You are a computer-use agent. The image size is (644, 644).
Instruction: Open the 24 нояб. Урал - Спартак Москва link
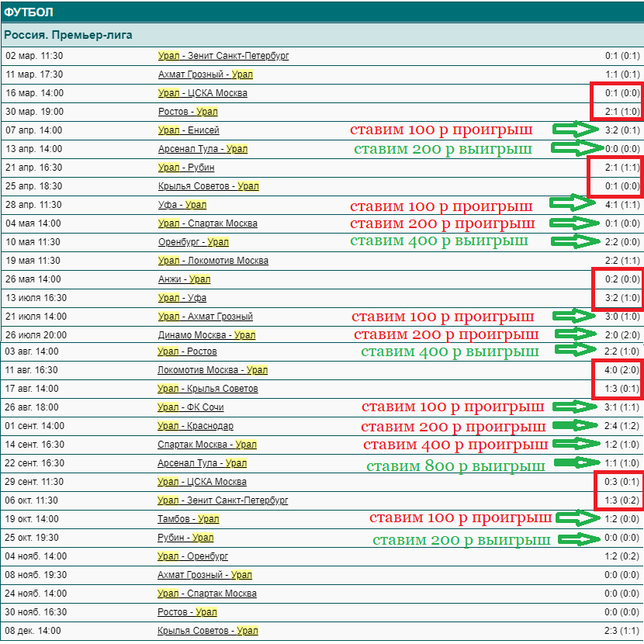(x=207, y=594)
